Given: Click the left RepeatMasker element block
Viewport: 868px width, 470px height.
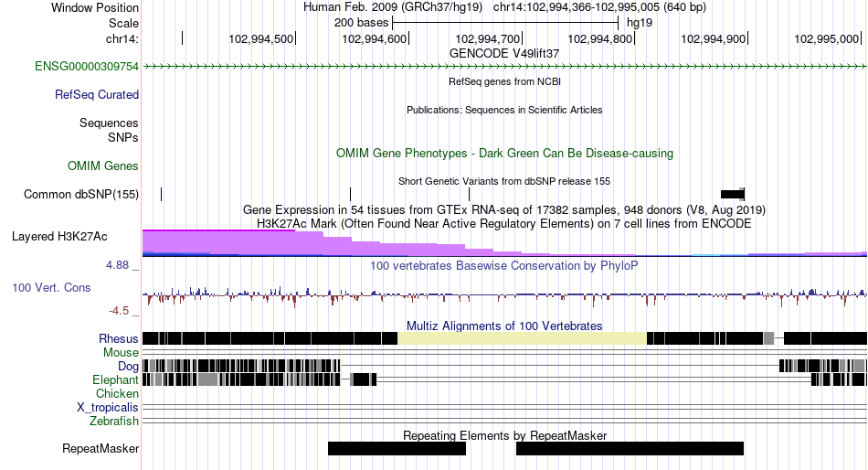Looking at the screenshot, I should pyautogui.click(x=397, y=448).
